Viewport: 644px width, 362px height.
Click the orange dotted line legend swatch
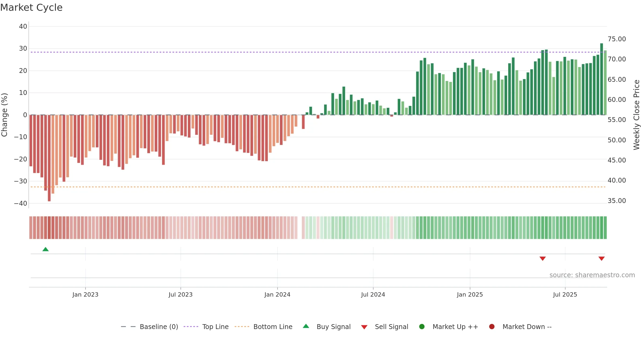point(242,327)
